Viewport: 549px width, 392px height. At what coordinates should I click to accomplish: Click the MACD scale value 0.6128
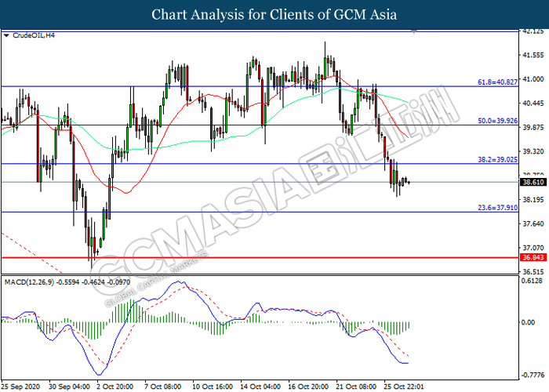point(533,281)
